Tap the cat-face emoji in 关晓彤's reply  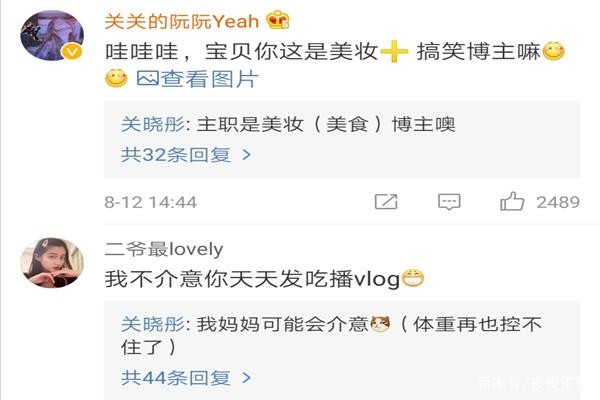pos(380,324)
